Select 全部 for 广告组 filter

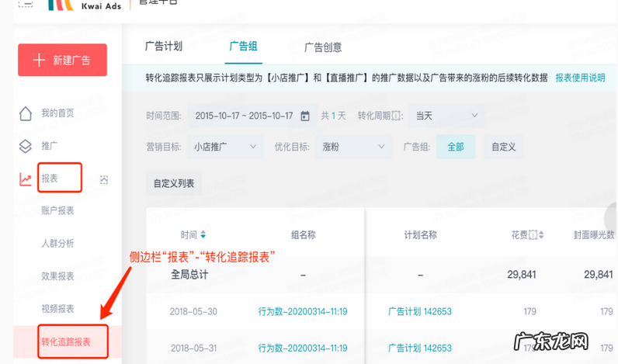456,147
